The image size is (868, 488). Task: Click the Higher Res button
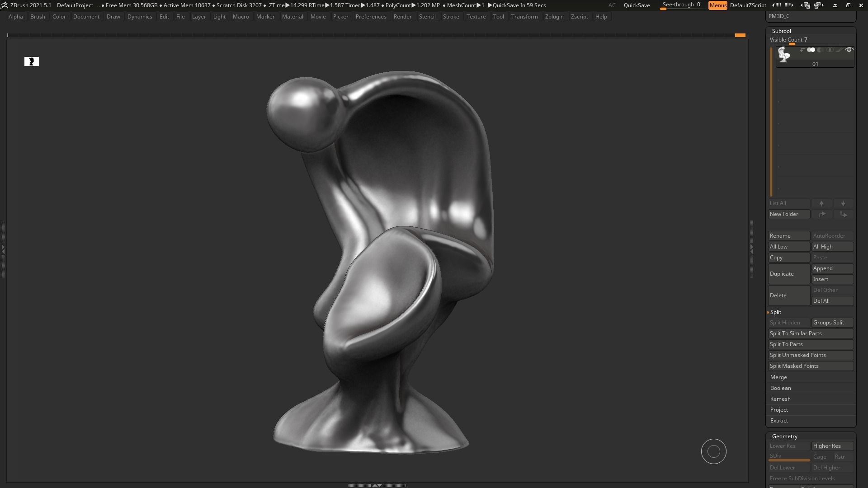pos(832,446)
